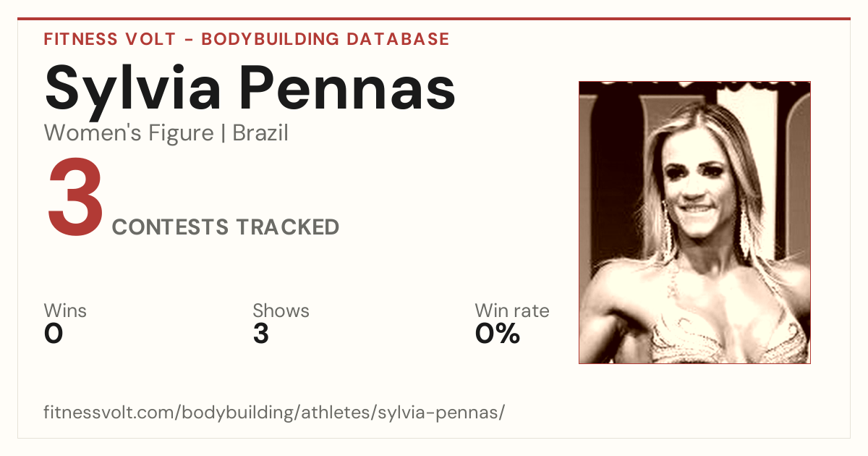This screenshot has width=868, height=456.
Task: Click the Win rate stat label
Action: tap(512, 311)
